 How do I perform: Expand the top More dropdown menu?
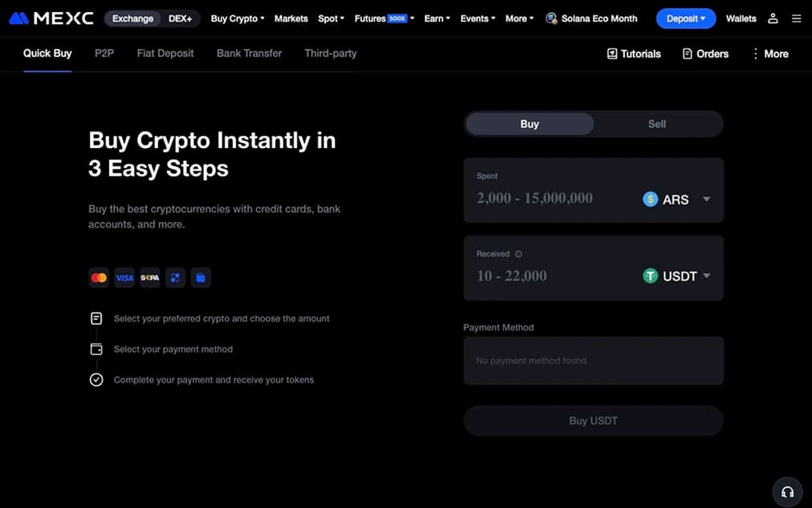(520, 18)
